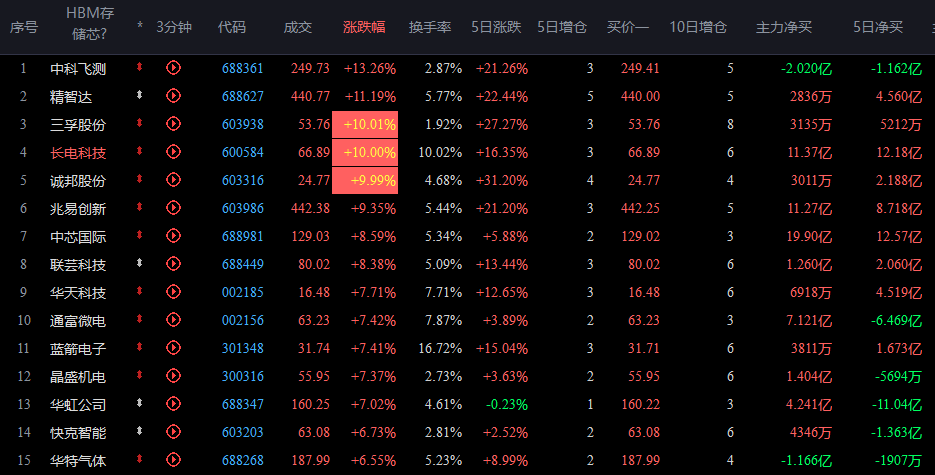
Task: Open 3-minute chart icon for 联芸科技
Action: point(173,264)
